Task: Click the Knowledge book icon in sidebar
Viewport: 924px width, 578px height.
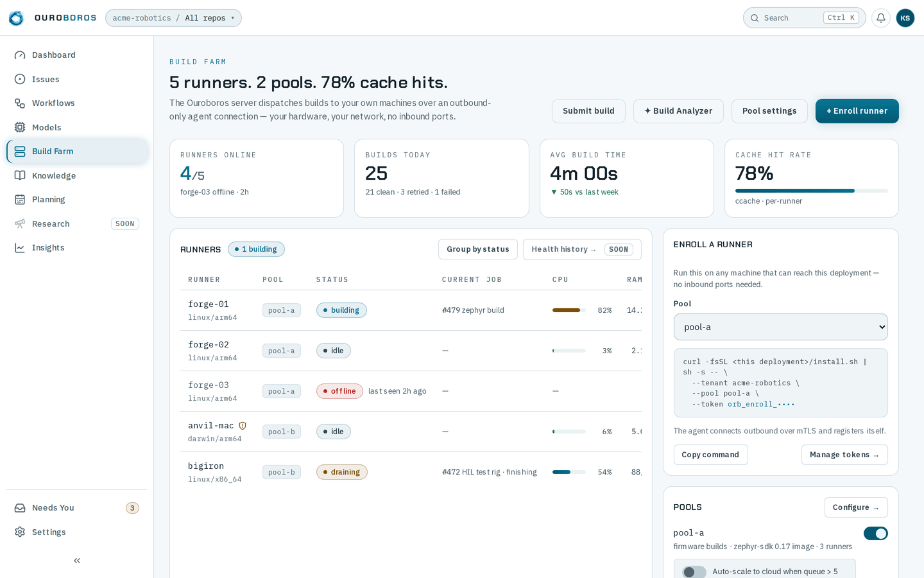Action: pyautogui.click(x=20, y=175)
